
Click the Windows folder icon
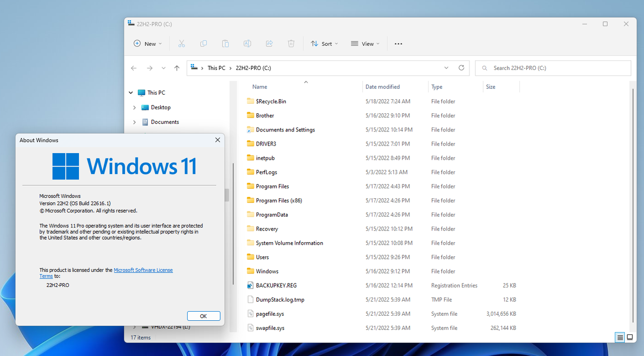(x=251, y=271)
